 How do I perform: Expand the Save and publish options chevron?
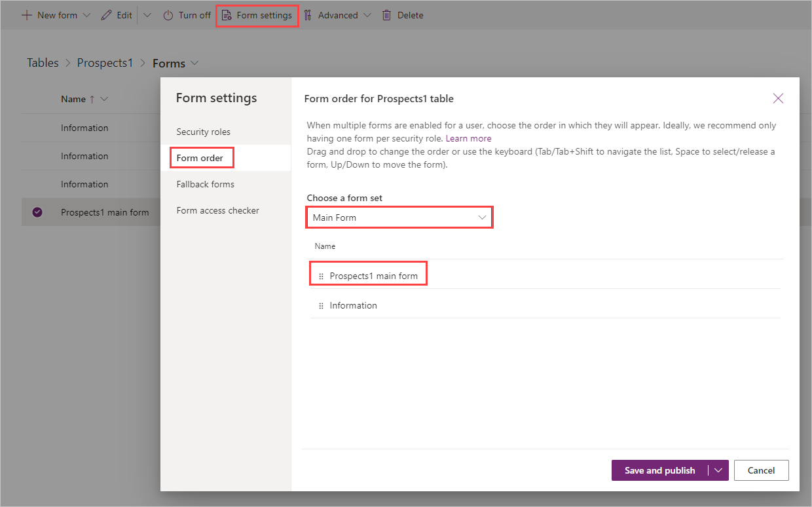[718, 470]
